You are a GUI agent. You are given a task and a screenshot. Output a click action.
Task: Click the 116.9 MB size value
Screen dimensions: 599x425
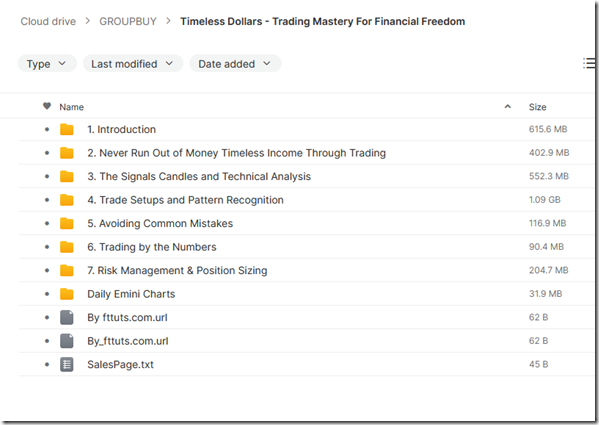547,223
